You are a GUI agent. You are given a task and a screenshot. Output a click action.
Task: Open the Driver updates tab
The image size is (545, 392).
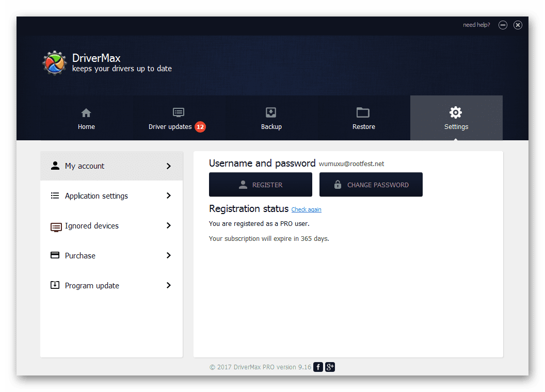pos(178,118)
